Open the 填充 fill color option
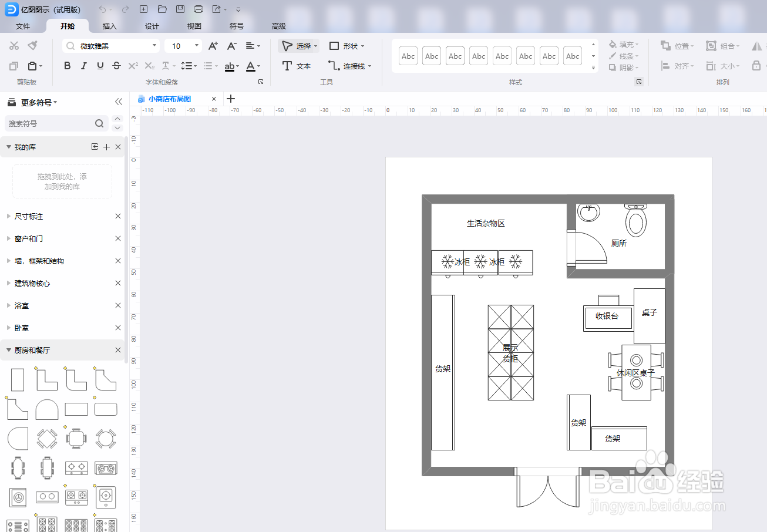This screenshot has width=767, height=532. point(623,45)
